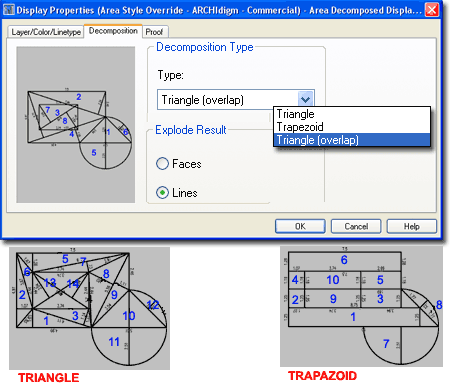
Task: Confirm with the OK button
Action: (300, 226)
